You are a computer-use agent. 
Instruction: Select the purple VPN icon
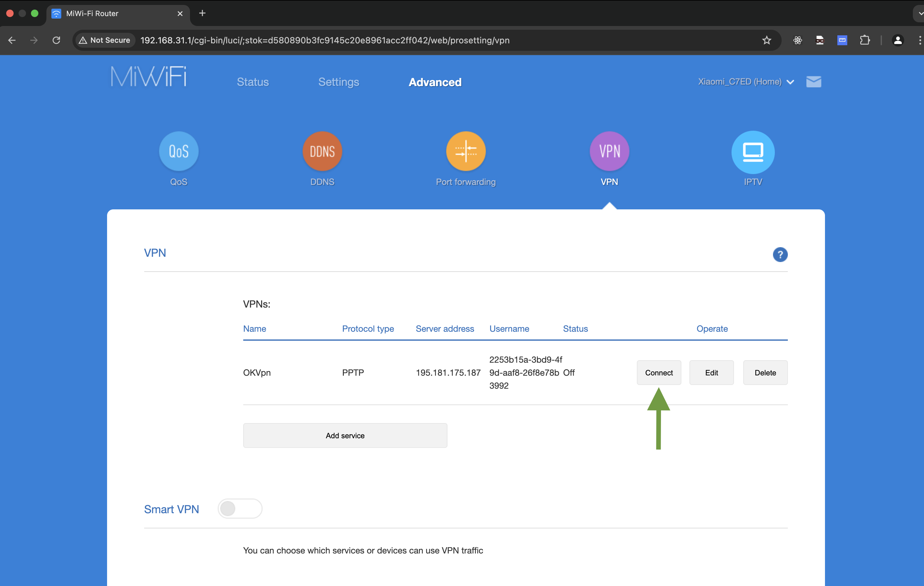(609, 151)
